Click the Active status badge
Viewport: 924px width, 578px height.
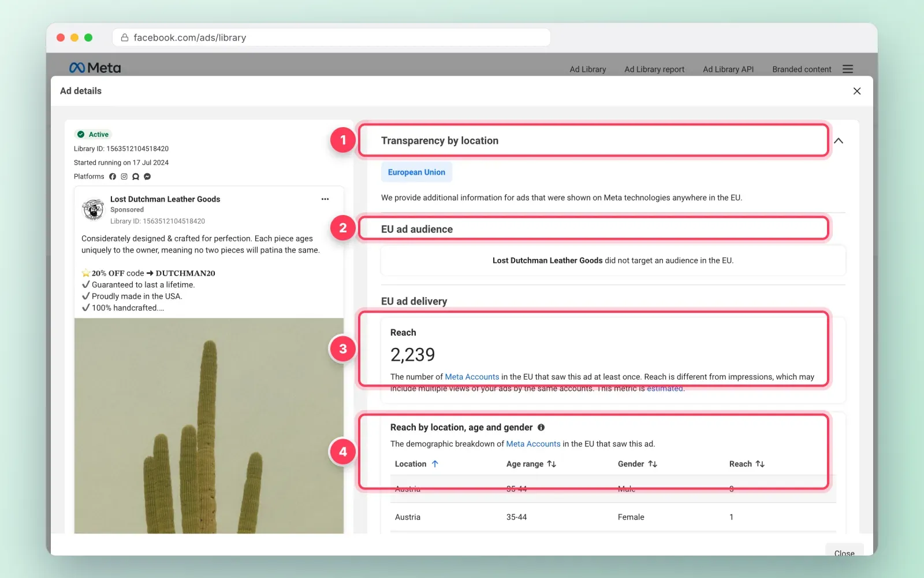coord(93,135)
